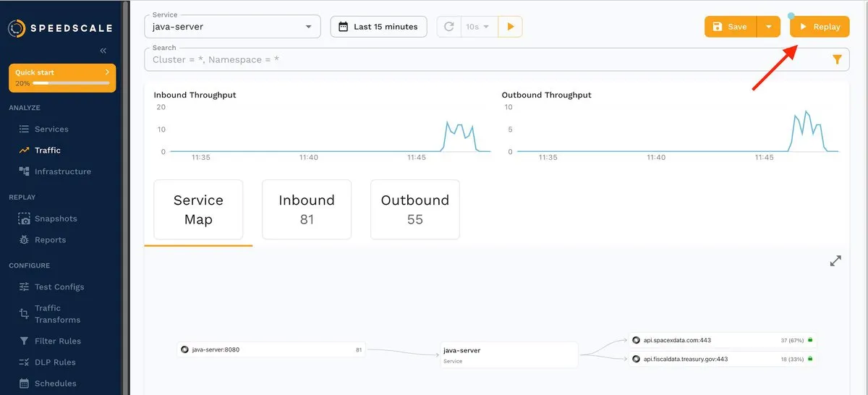Image resolution: width=868 pixels, height=395 pixels.
Task: Switch to the Inbound 81 tab
Action: [x=307, y=209]
